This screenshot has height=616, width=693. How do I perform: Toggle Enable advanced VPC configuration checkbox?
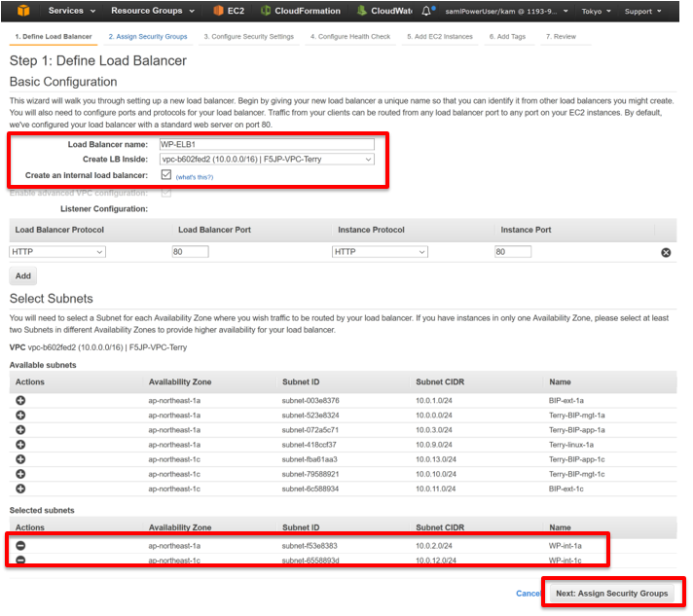click(166, 193)
